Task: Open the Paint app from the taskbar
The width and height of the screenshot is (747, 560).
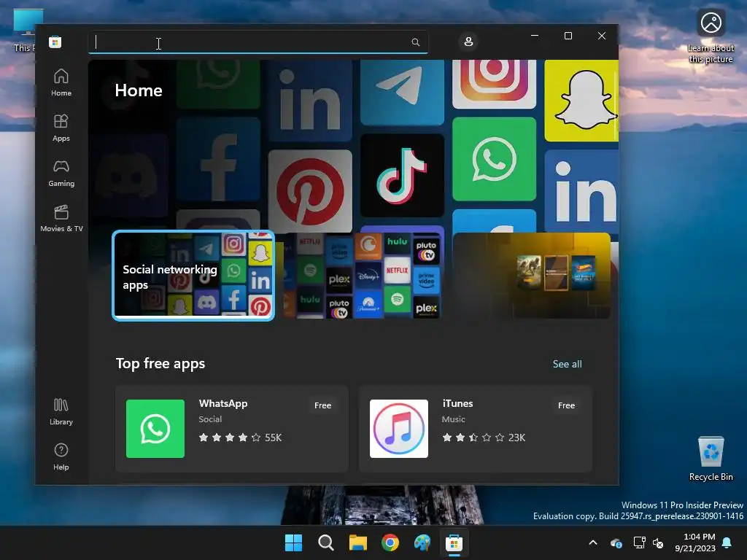Action: point(422,542)
